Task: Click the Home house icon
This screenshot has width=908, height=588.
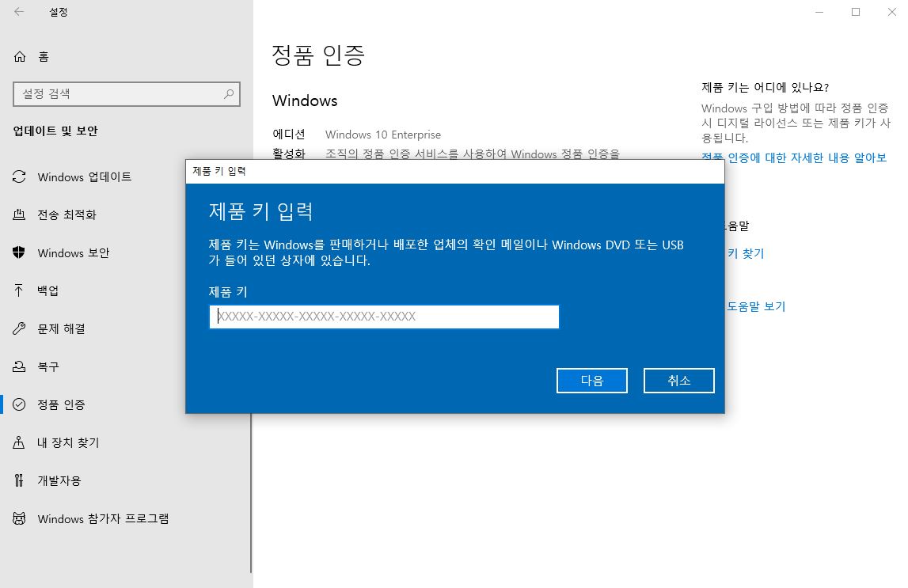Action: pos(20,56)
